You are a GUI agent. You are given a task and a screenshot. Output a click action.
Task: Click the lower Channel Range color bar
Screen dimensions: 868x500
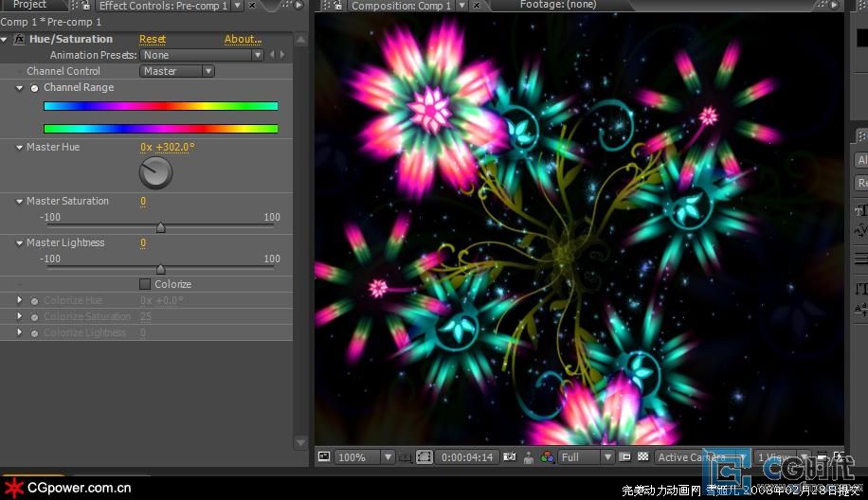point(160,129)
